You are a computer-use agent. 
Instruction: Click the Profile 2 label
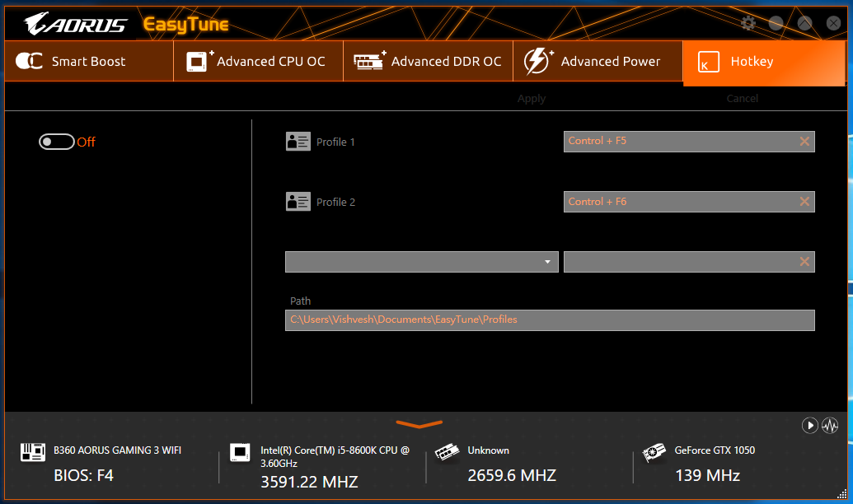tap(335, 203)
